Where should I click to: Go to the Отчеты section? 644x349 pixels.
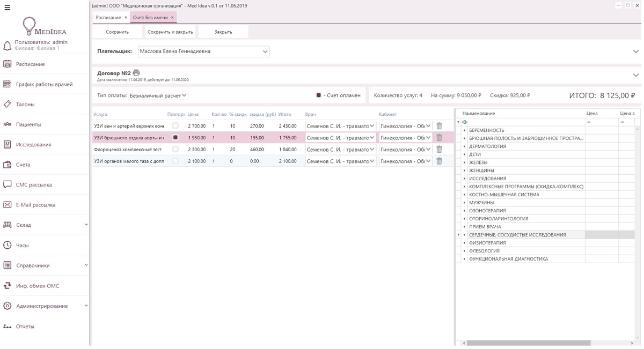pyautogui.click(x=25, y=326)
